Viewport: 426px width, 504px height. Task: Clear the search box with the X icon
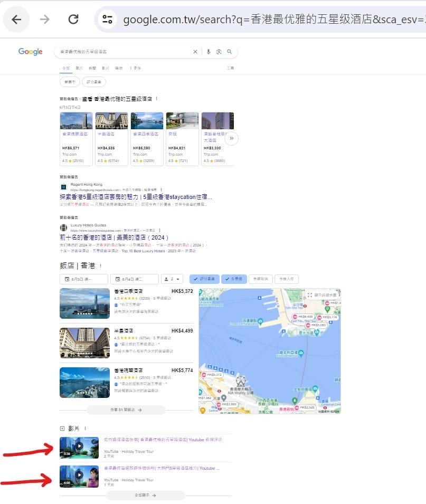195,52
